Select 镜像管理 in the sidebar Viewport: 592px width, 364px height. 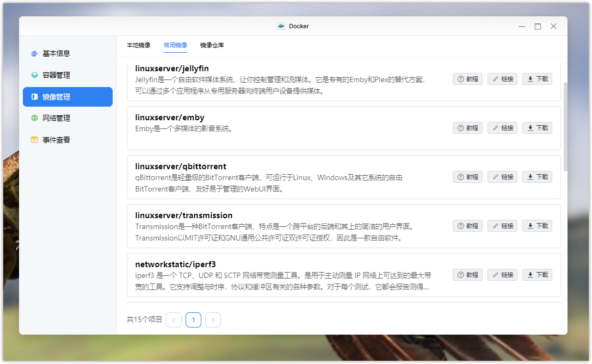click(x=67, y=97)
